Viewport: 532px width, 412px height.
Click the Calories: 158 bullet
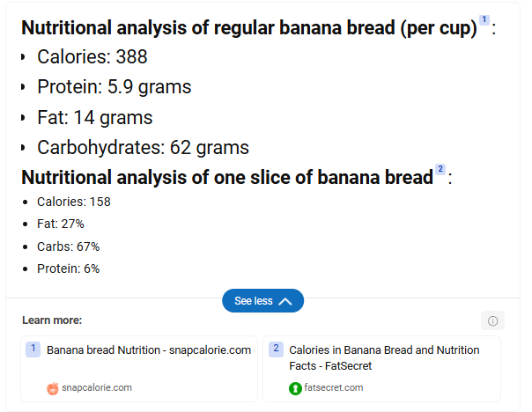[74, 202]
